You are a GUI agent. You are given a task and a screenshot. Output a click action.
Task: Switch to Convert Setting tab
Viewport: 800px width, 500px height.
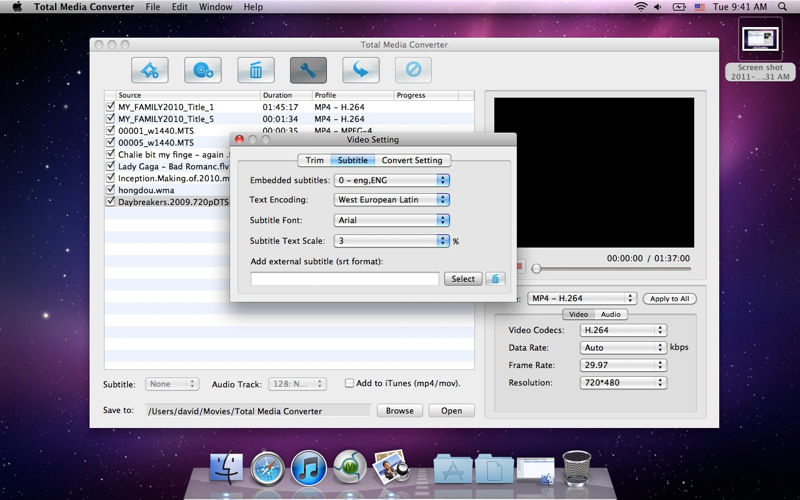[x=412, y=160]
